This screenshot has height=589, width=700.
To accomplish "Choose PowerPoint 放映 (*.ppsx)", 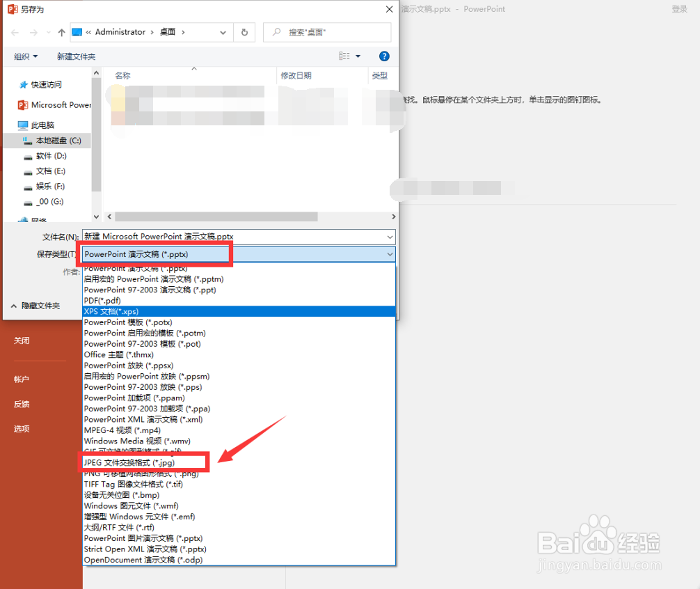I will (x=239, y=366).
